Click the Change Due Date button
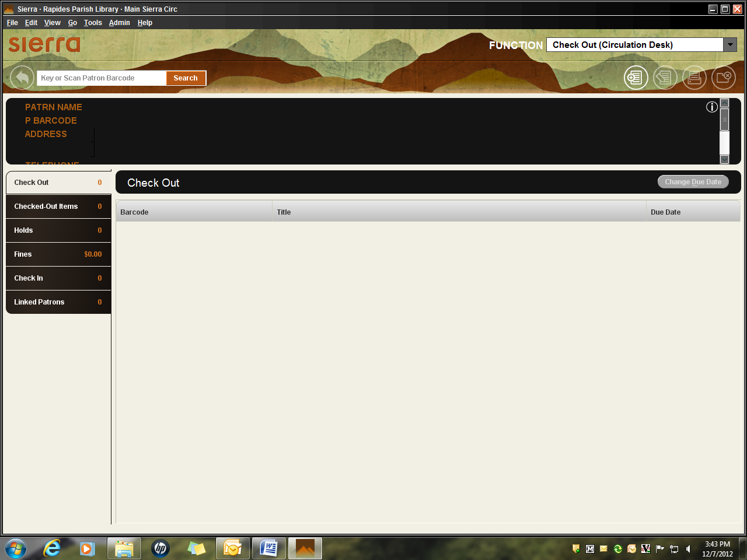Viewport: 747px width, 560px height. click(x=693, y=182)
